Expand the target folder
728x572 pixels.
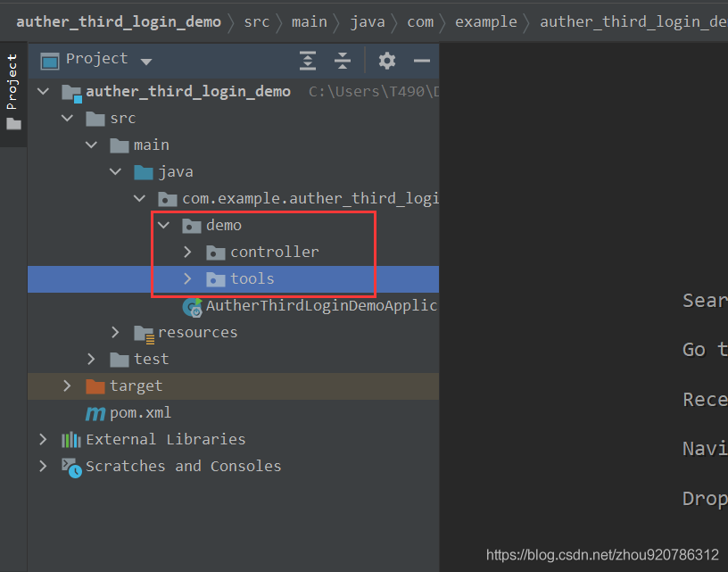tap(67, 385)
